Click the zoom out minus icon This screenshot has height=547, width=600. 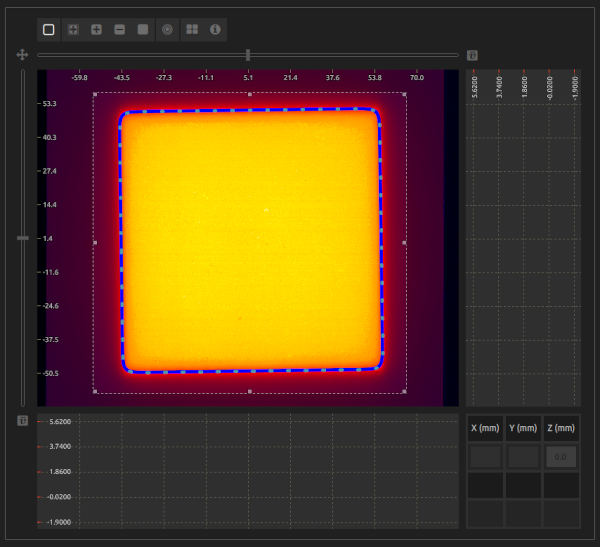[120, 29]
